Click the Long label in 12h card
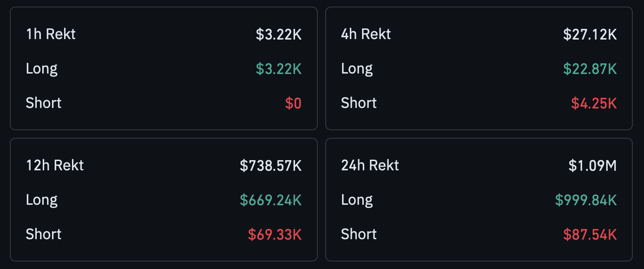This screenshot has width=644, height=269. [42, 200]
